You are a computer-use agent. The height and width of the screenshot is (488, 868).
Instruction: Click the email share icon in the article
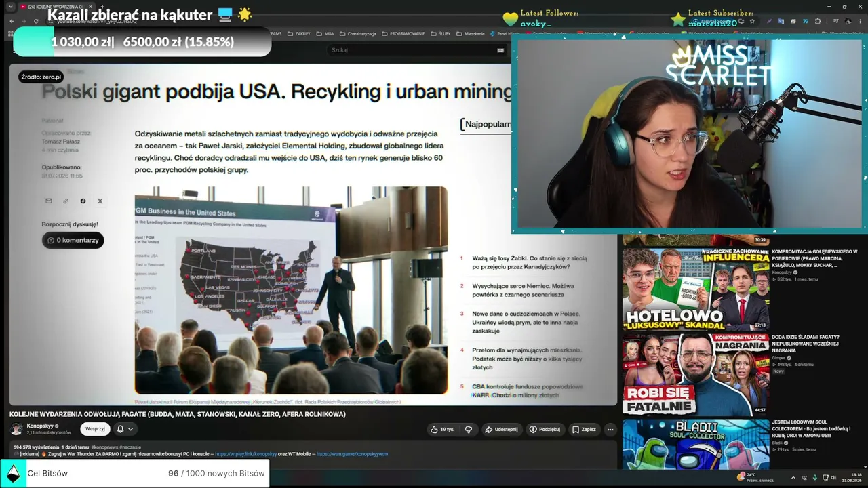(x=49, y=201)
